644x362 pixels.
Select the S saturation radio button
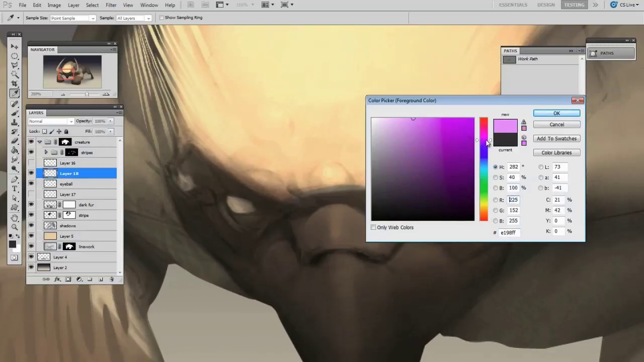click(496, 177)
